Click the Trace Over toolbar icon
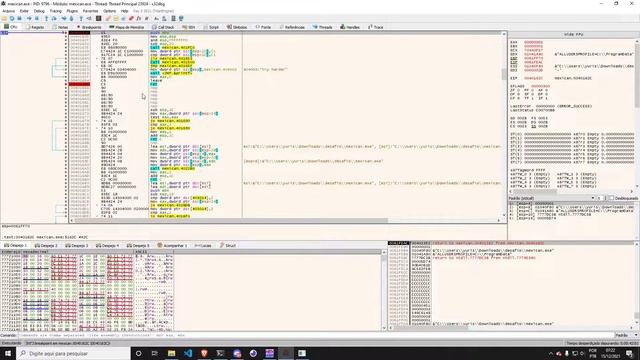Viewport: 640px width, 360px height. pyautogui.click(x=71, y=18)
